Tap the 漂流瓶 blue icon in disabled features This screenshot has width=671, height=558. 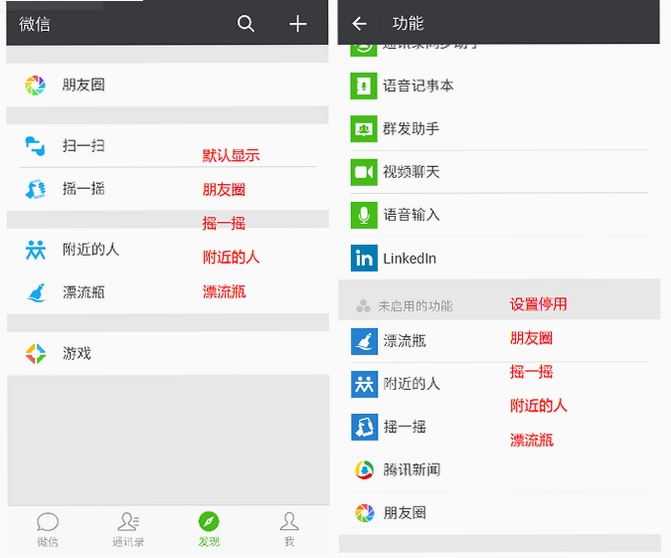tap(364, 341)
